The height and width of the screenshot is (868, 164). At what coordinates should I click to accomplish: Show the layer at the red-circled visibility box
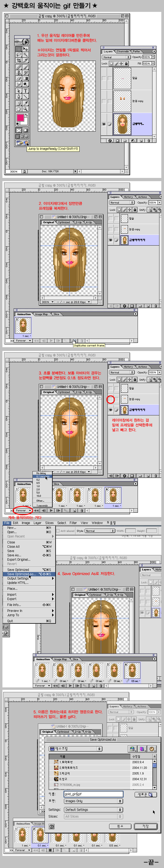coord(110,399)
